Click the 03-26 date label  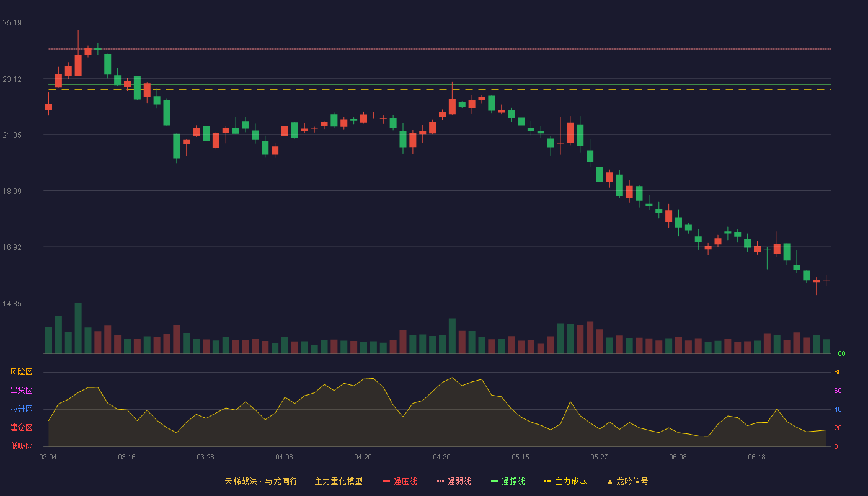pos(205,457)
